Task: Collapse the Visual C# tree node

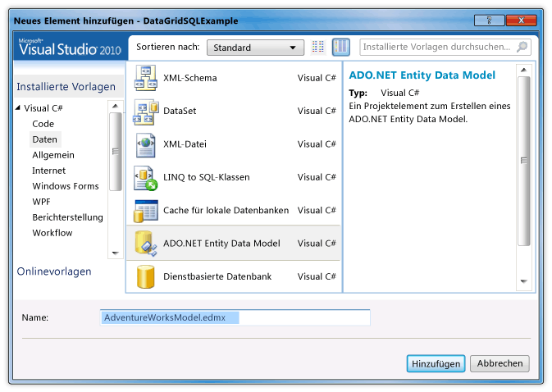Action: click(x=18, y=108)
